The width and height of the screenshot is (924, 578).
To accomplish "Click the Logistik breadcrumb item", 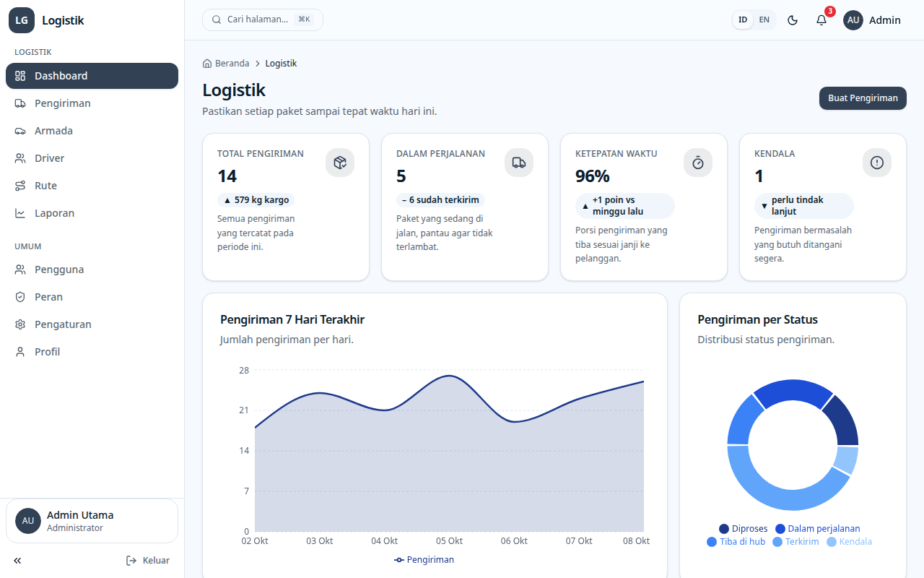I will [x=281, y=64].
